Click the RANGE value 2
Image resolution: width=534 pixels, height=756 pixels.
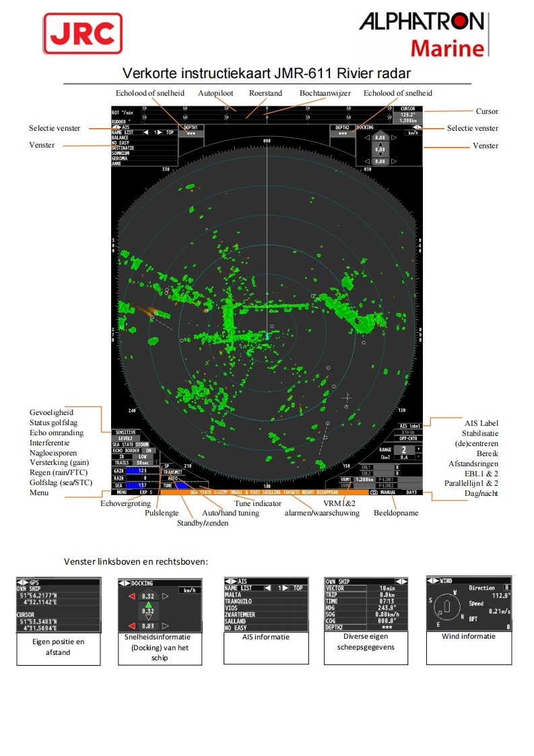404,450
